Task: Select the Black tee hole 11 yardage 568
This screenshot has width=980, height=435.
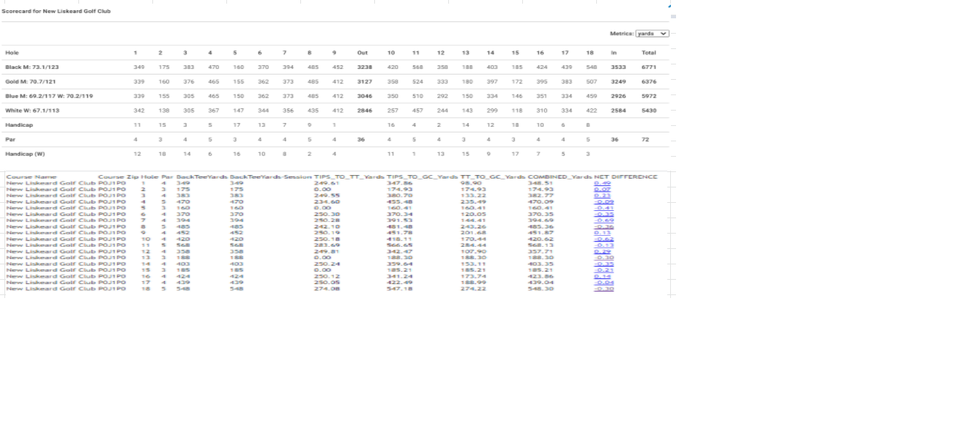Action: [x=415, y=67]
